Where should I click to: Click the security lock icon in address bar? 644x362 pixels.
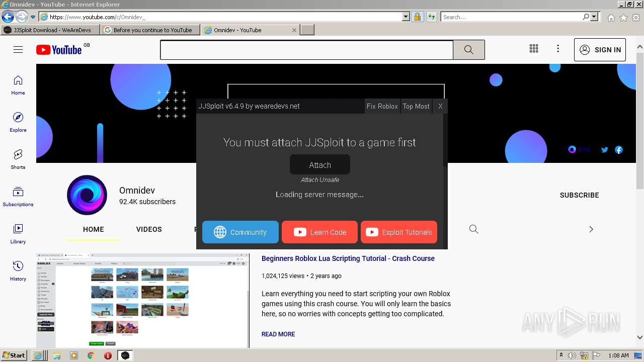(x=417, y=17)
